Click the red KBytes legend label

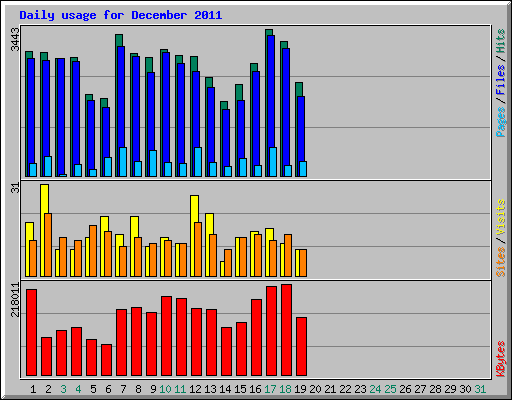coord(500,358)
